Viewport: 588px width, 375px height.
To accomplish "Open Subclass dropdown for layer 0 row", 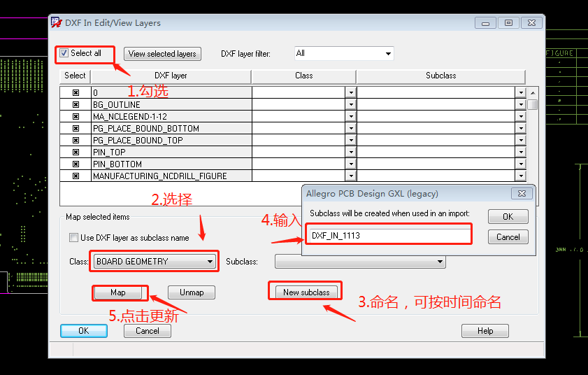I will [x=521, y=93].
